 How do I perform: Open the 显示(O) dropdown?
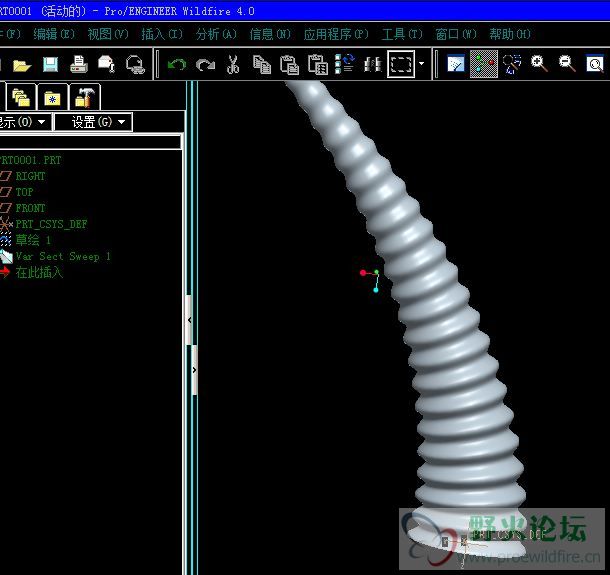click(25, 122)
